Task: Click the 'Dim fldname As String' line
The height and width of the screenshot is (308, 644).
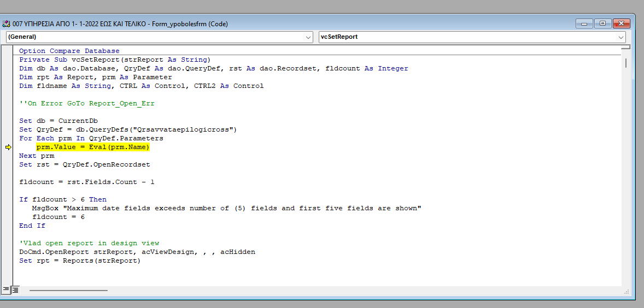Action: [141, 86]
